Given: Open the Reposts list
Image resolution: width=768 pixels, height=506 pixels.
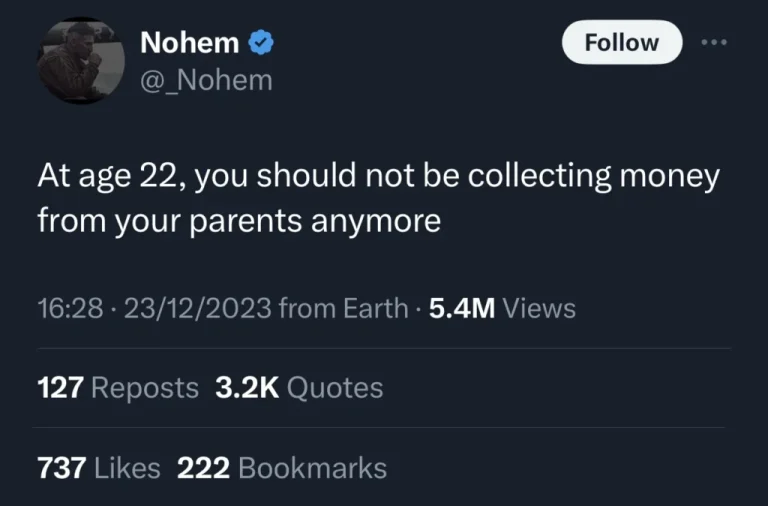Looking at the screenshot, I should tap(145, 388).
